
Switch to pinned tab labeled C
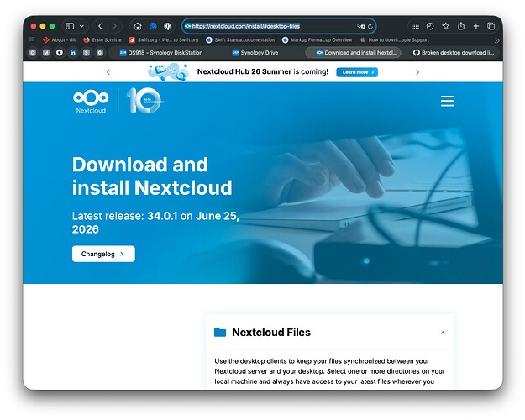(33, 53)
